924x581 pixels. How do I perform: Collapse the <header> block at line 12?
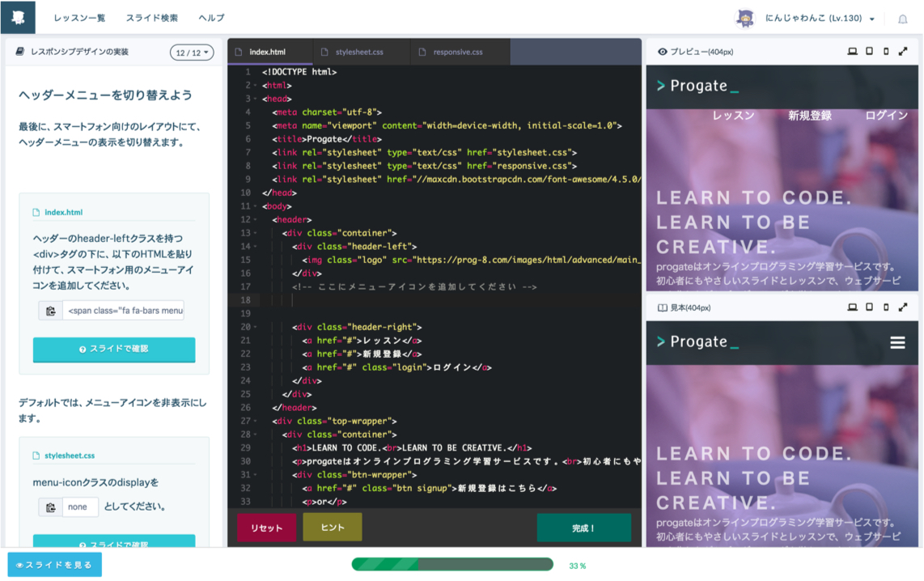point(256,220)
